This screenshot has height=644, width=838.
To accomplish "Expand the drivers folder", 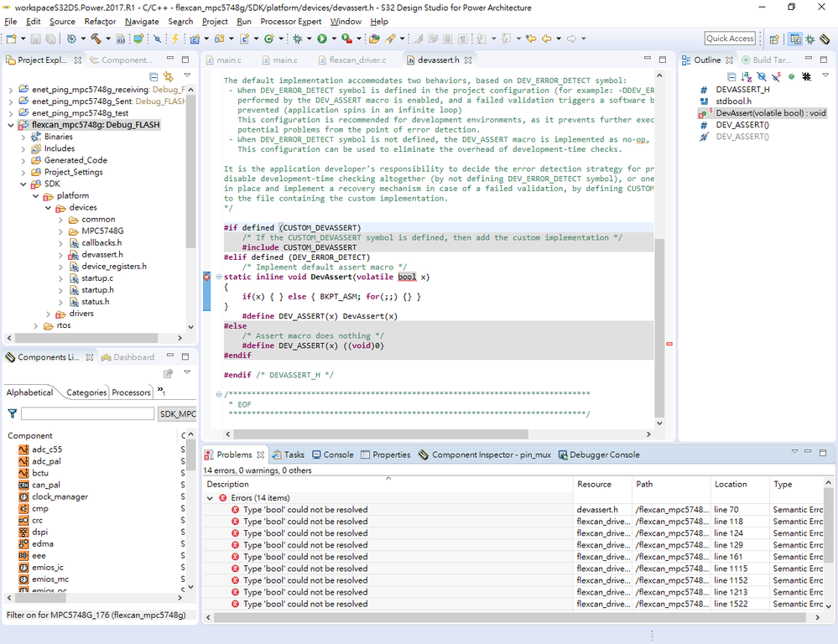I will 47,314.
